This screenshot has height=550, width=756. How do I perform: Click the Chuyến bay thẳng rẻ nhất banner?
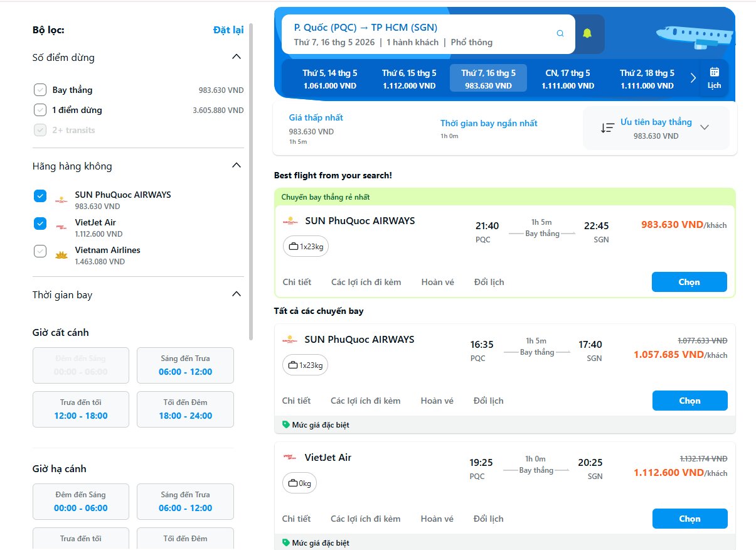pyautogui.click(x=504, y=197)
